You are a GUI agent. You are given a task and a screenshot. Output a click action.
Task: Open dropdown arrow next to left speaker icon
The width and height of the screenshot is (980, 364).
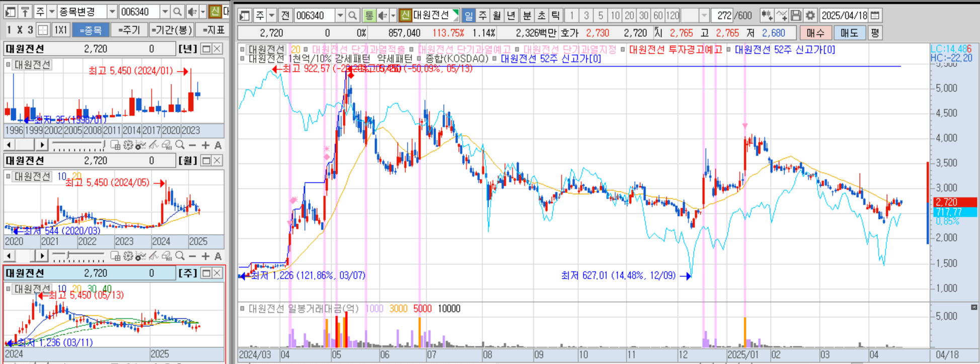click(203, 11)
